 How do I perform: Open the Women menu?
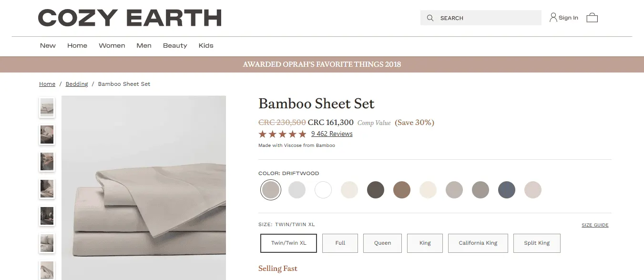click(x=112, y=46)
